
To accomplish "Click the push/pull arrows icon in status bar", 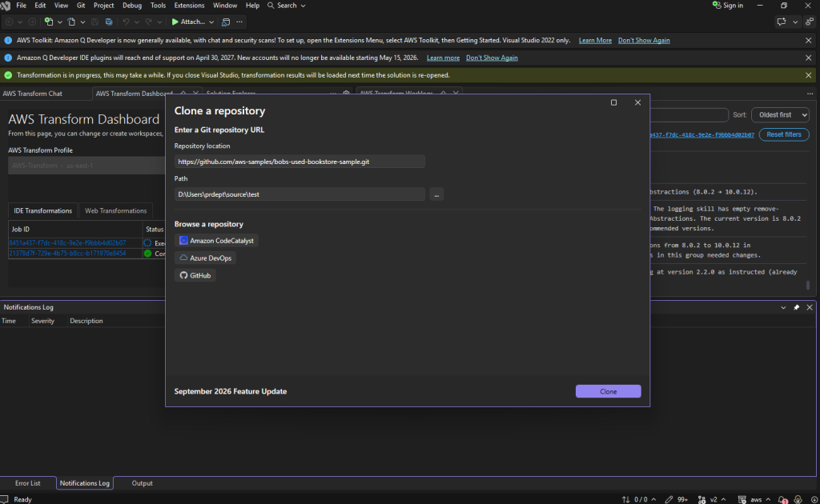I will (626, 500).
